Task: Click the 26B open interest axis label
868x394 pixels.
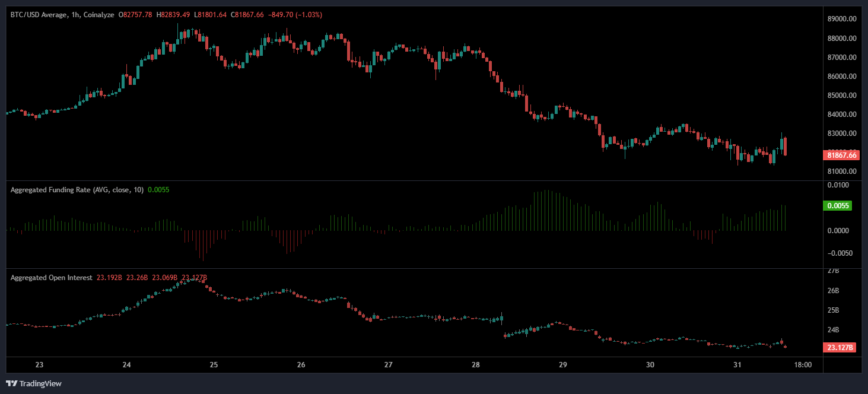Action: pos(833,291)
